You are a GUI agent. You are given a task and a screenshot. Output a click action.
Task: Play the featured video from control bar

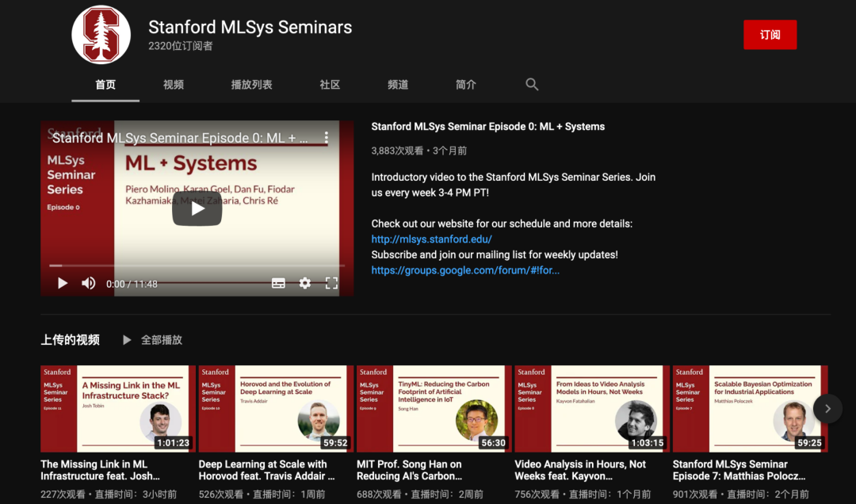[63, 283]
